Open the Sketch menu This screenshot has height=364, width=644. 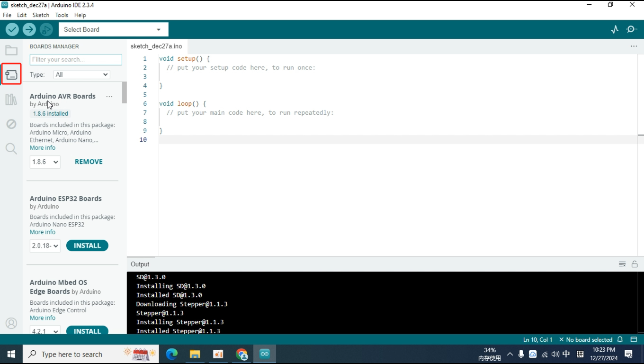[x=41, y=15]
